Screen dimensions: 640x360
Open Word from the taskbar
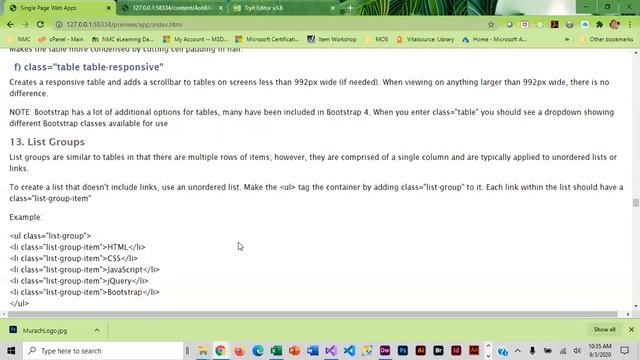313,351
